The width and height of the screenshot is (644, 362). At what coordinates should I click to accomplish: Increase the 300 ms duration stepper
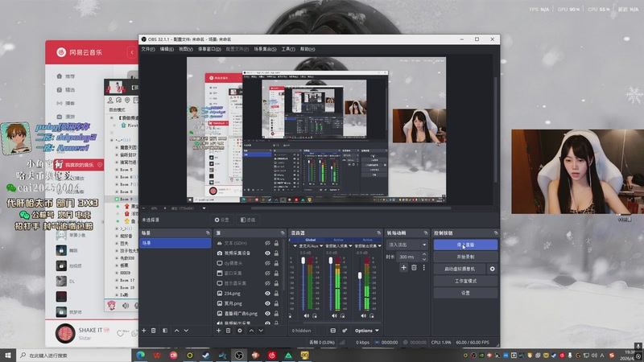coord(424,254)
